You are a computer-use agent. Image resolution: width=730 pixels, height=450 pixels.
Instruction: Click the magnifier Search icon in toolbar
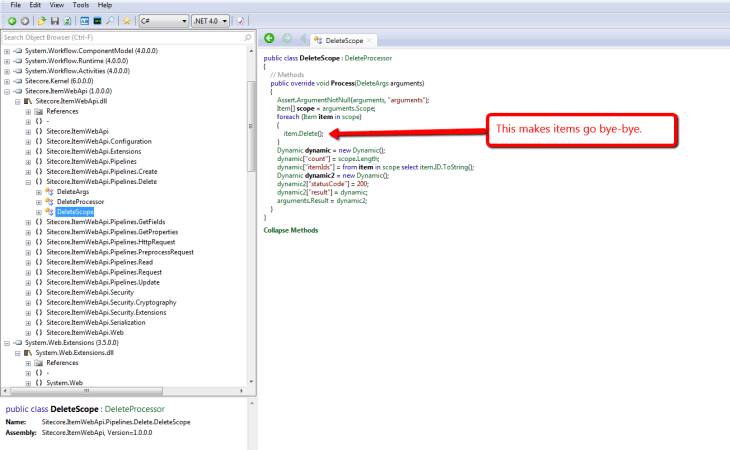110,20
